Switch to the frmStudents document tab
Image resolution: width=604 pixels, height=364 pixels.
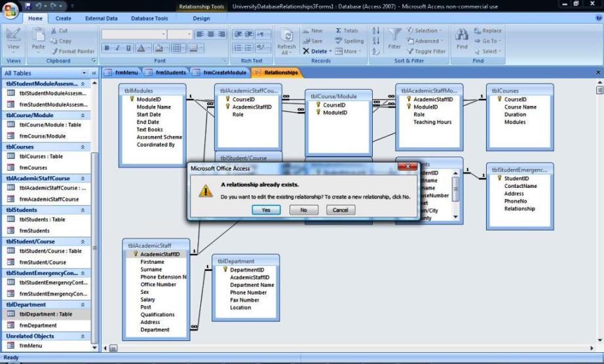pos(166,72)
